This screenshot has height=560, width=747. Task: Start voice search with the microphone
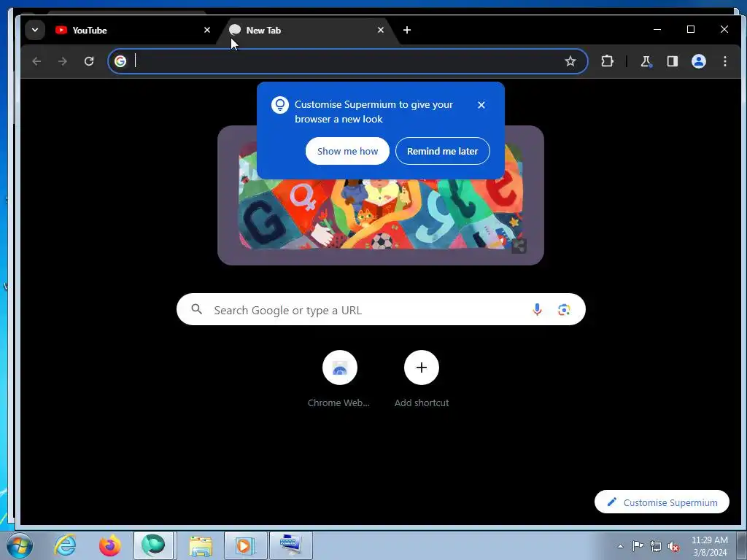click(537, 309)
